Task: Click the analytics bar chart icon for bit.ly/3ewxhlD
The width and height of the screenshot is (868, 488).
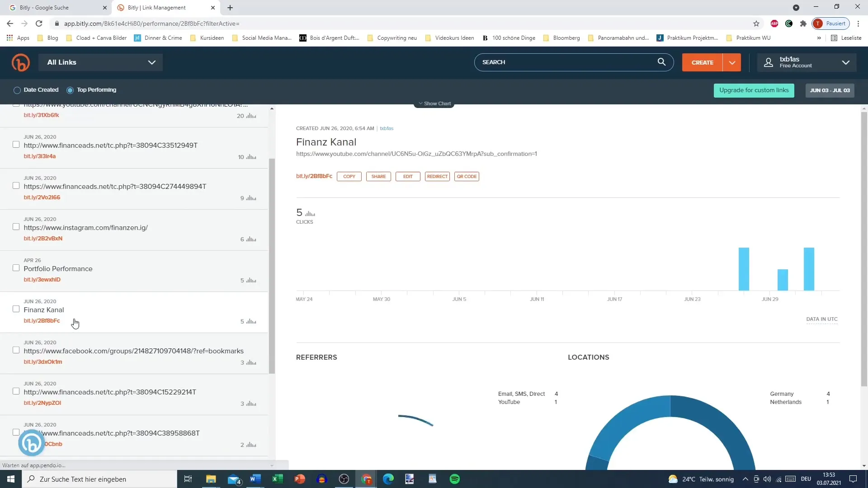Action: (x=251, y=279)
